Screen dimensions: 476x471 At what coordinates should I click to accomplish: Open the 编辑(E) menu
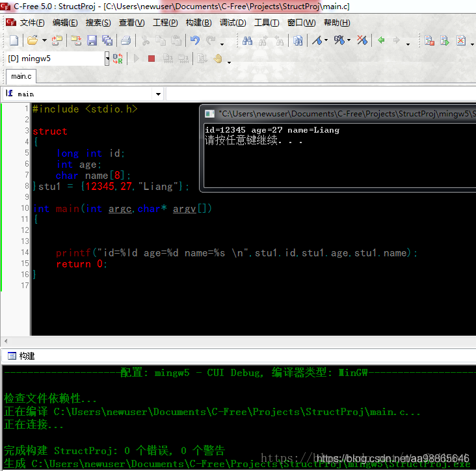65,23
